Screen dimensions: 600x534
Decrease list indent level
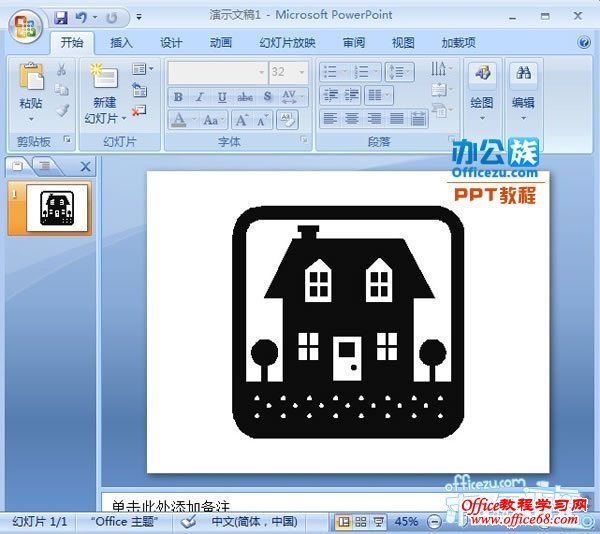(330, 95)
